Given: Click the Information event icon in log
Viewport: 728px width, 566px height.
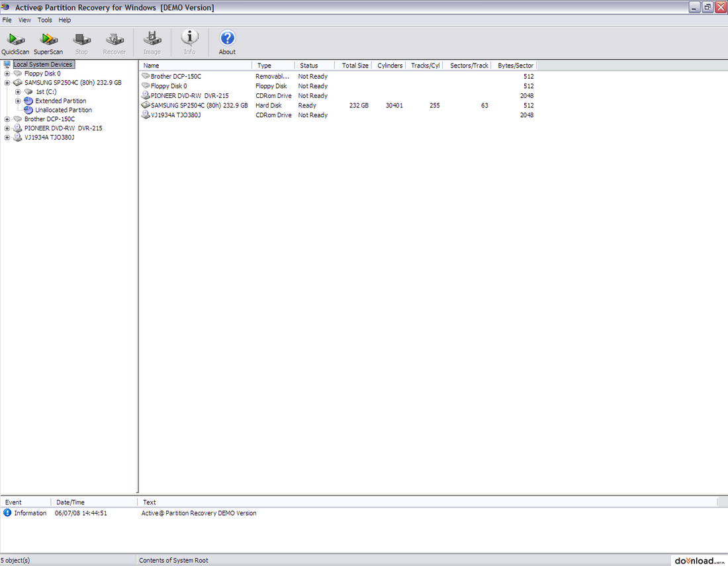Looking at the screenshot, I should 7,512.
